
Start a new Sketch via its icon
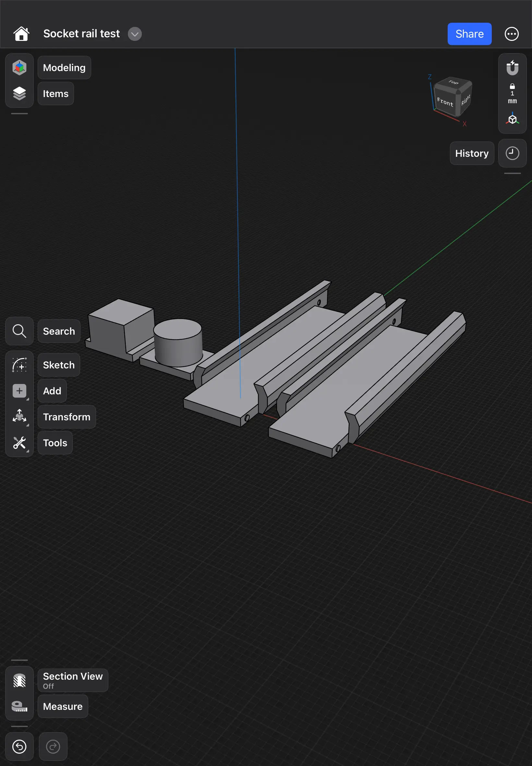coord(19,365)
